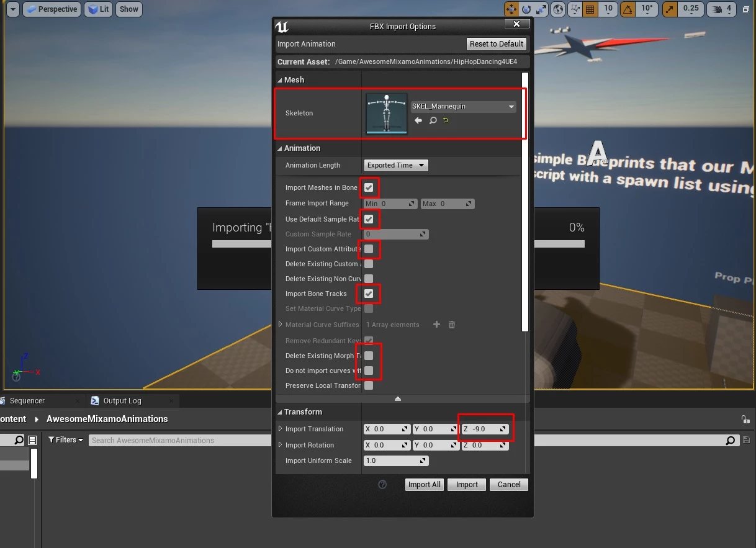Save search as collection icon
756x548 pixels.
tap(746, 441)
